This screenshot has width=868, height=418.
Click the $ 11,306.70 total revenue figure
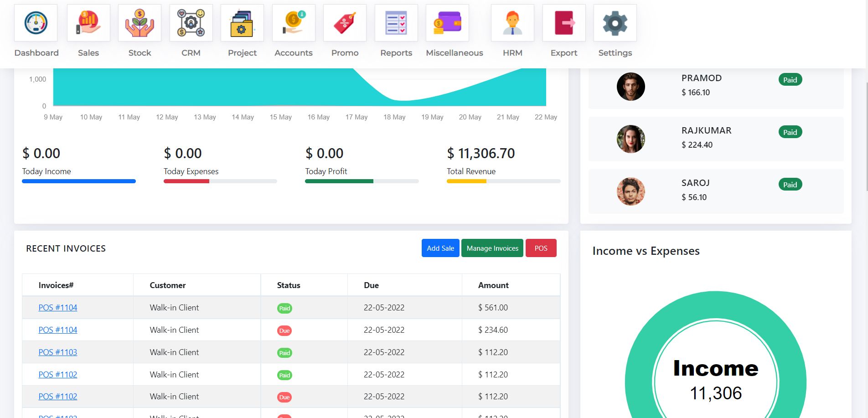[481, 153]
